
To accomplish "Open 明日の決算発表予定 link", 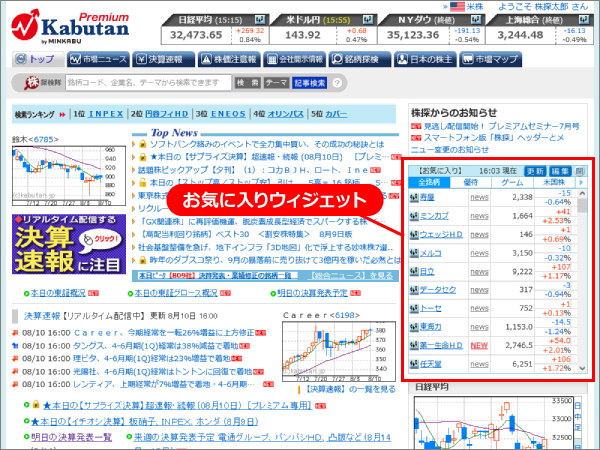I will [x=312, y=293].
